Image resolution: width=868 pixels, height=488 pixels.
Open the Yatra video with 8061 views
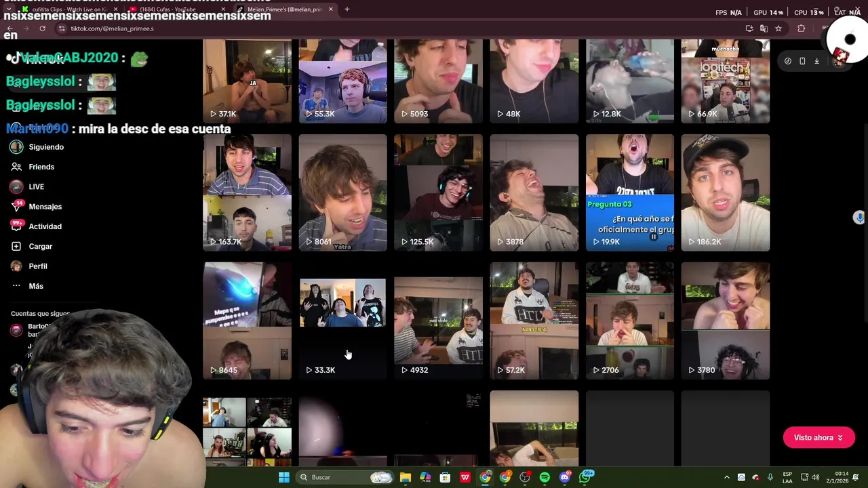coord(342,192)
